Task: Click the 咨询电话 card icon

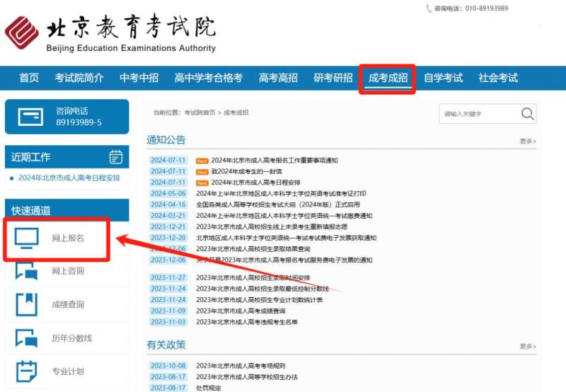Action: (30, 117)
